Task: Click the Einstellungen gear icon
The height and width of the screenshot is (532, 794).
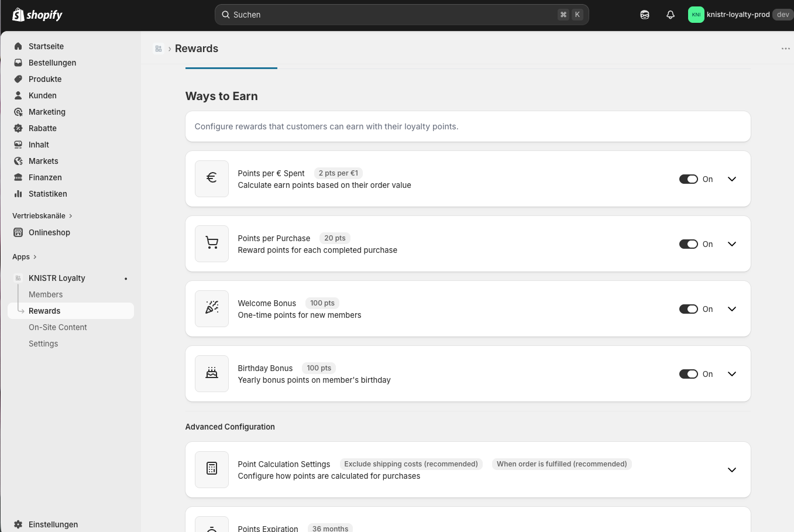Action: [18, 524]
